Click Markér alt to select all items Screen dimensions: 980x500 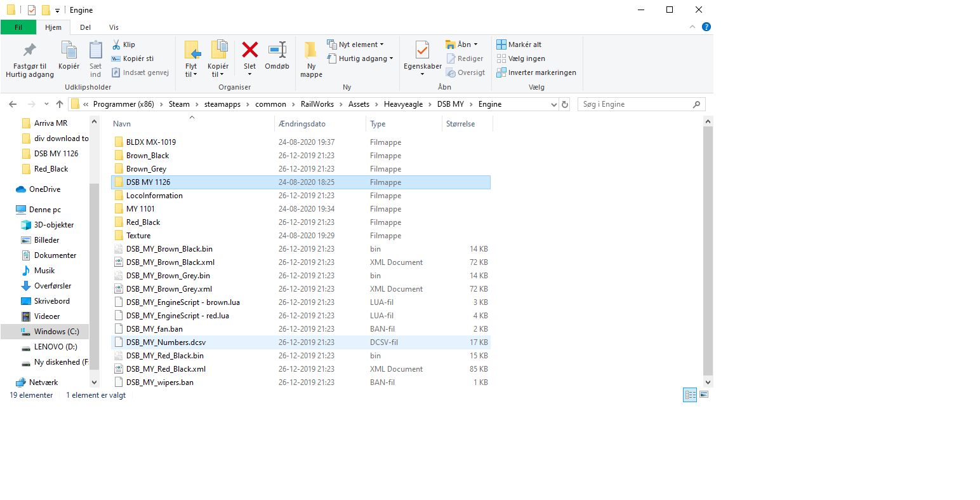click(x=519, y=44)
